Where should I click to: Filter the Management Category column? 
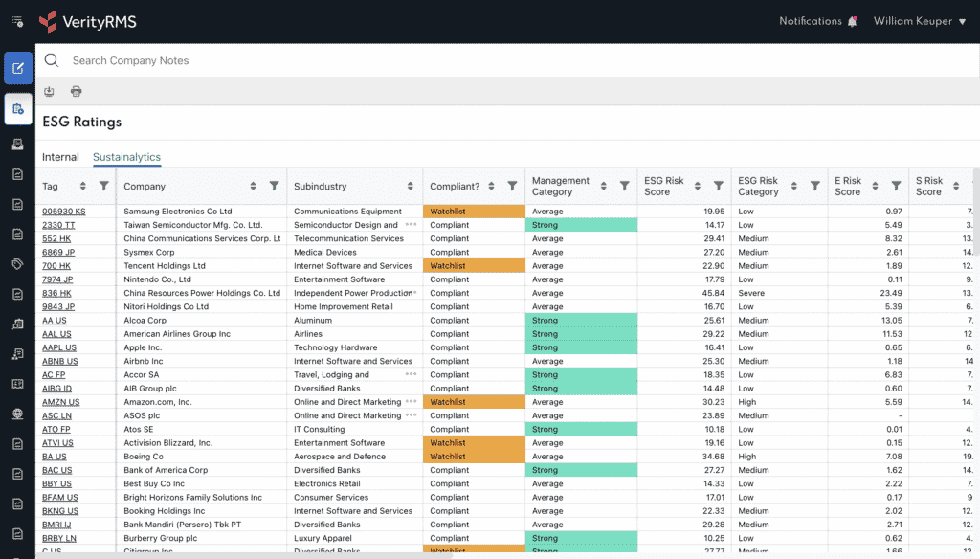point(624,186)
